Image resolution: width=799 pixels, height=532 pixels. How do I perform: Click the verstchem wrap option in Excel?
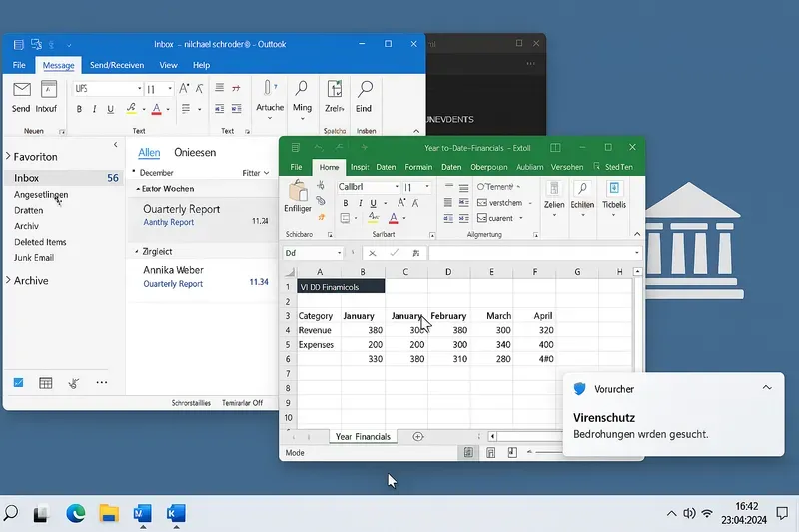(x=500, y=203)
